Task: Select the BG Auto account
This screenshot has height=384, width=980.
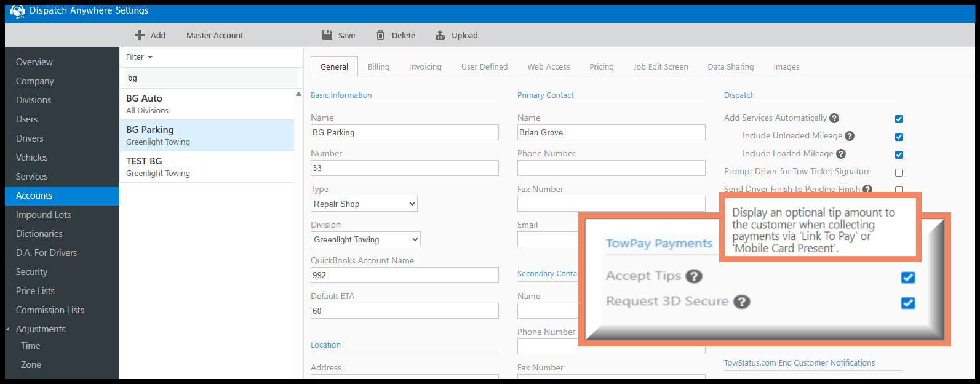Action: [x=207, y=104]
